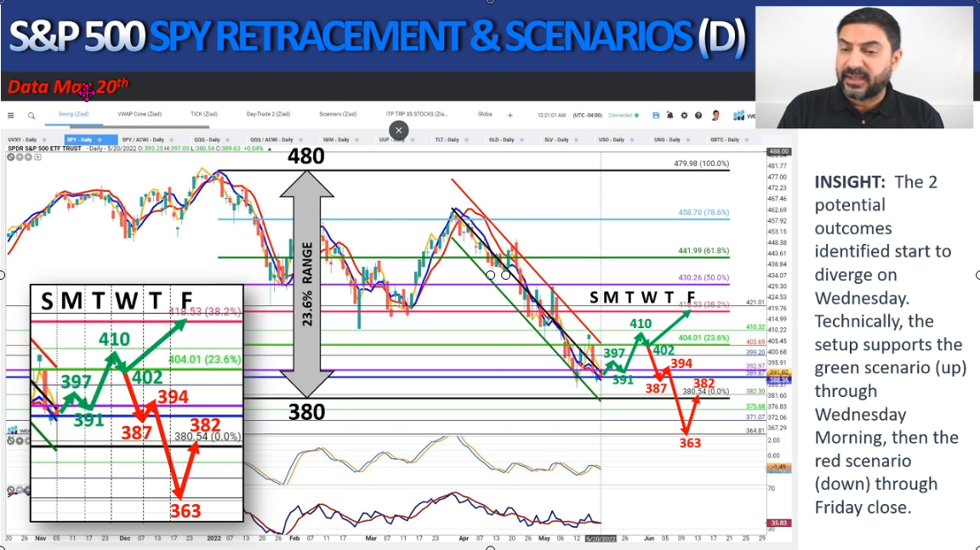Click the dot beside QQQ - Daily tab
The image size is (980, 550).
coord(227,140)
